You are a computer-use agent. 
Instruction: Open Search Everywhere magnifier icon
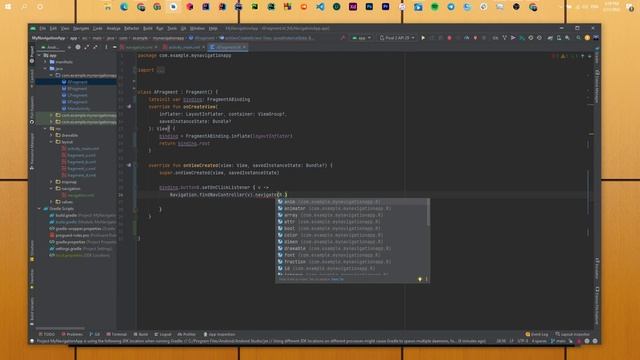click(x=578, y=38)
